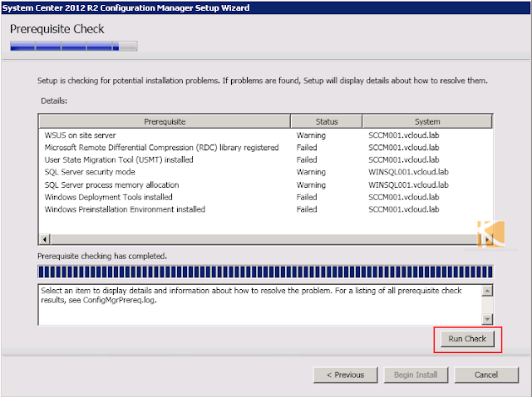Click the details box up scroll arrow
Image resolution: width=532 pixels, height=397 pixels.
[487, 291]
